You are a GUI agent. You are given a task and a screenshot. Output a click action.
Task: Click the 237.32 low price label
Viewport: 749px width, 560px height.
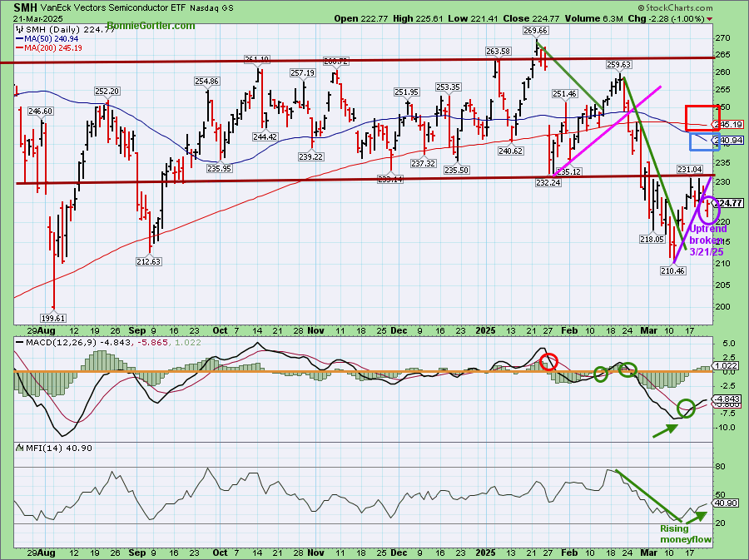pos(424,163)
